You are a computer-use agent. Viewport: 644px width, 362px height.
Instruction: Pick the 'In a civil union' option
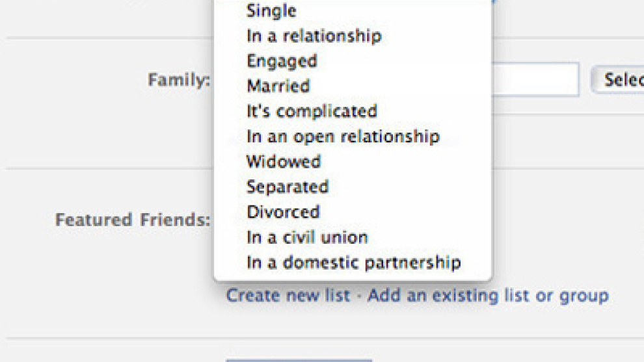(307, 237)
